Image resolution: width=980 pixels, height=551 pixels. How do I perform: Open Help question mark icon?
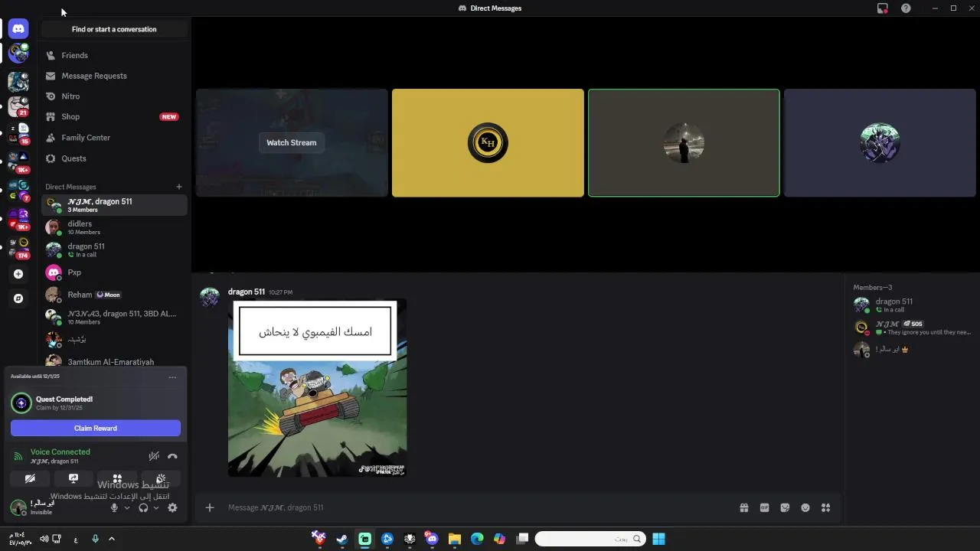(x=906, y=8)
